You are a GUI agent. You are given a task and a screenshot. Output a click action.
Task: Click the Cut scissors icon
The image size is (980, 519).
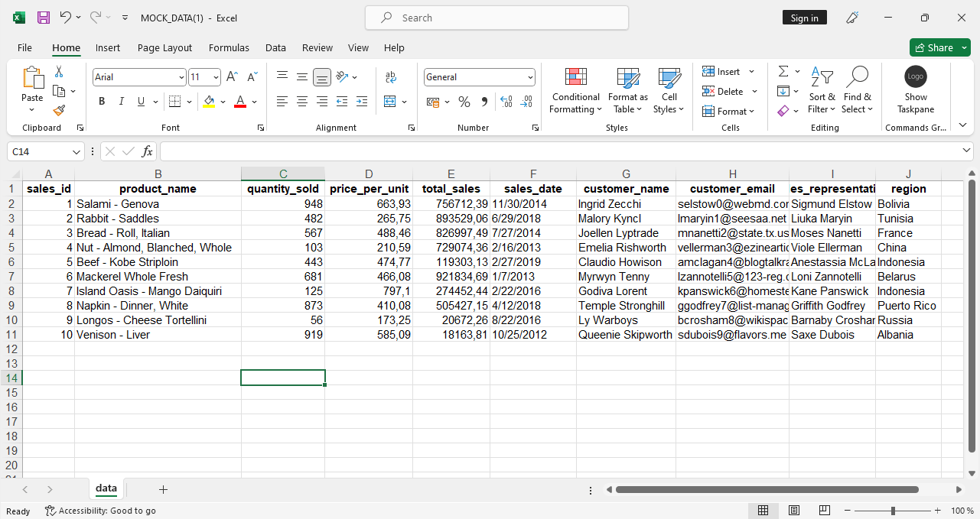[59, 72]
